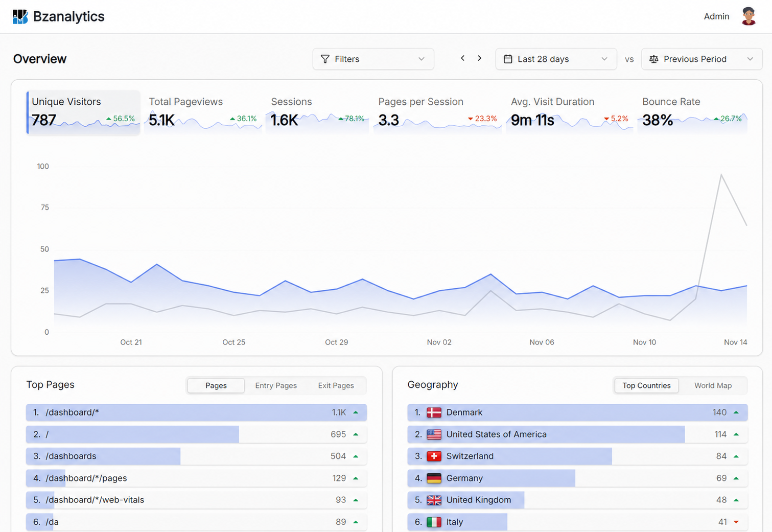The image size is (772, 532).
Task: Switch to the World Map tab
Action: coord(713,386)
